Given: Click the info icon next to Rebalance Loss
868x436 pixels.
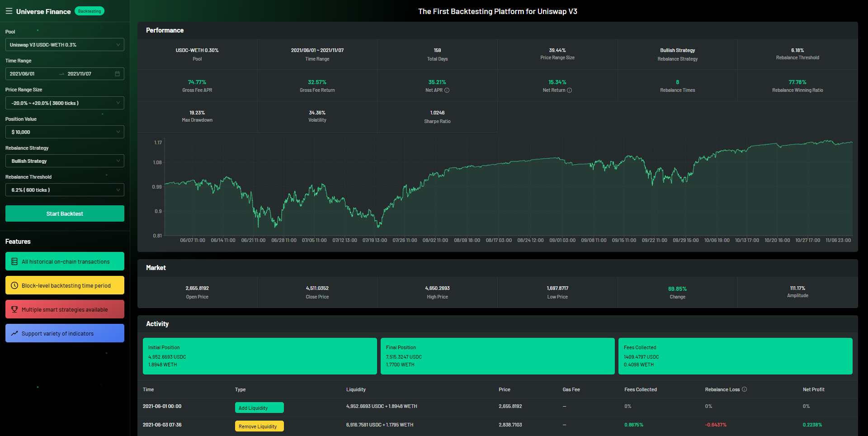Looking at the screenshot, I should tap(745, 389).
